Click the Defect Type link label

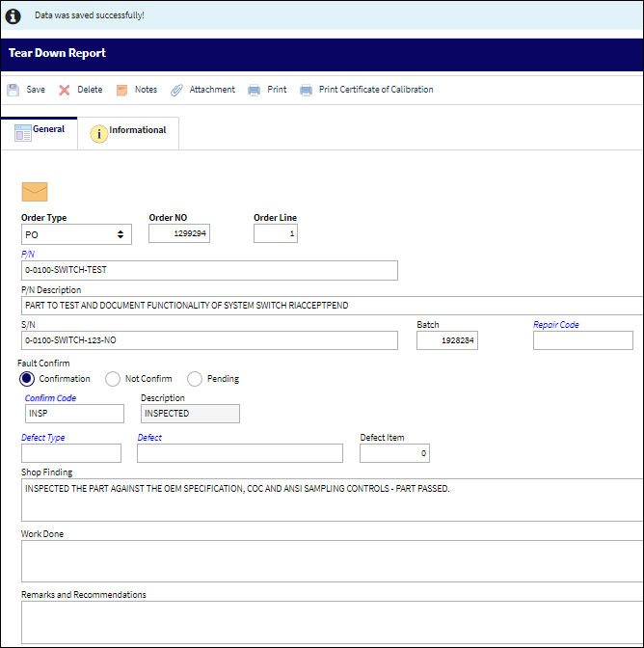click(x=43, y=437)
